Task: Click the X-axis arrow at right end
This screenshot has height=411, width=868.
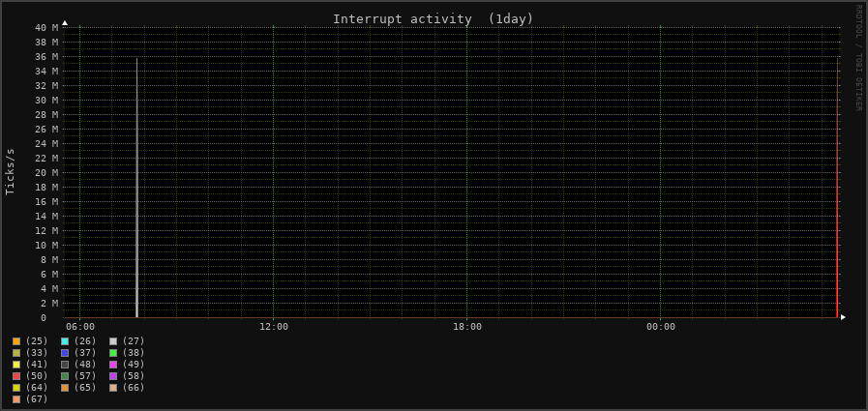Action: 843,317
